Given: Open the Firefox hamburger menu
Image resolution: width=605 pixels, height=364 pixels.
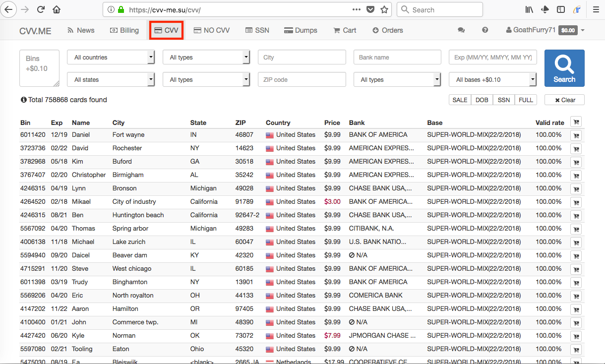Looking at the screenshot, I should 596,9.
